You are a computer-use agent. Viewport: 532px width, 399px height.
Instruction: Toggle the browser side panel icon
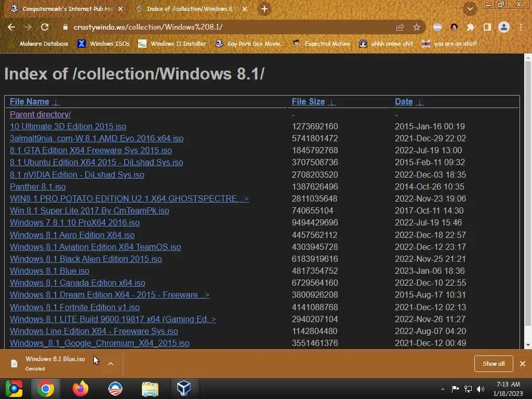(x=487, y=27)
